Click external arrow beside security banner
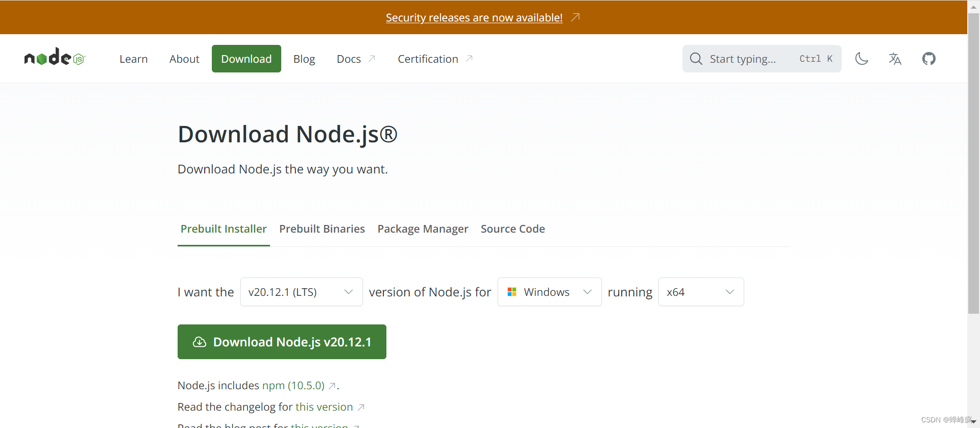The image size is (980, 428). pos(575,17)
